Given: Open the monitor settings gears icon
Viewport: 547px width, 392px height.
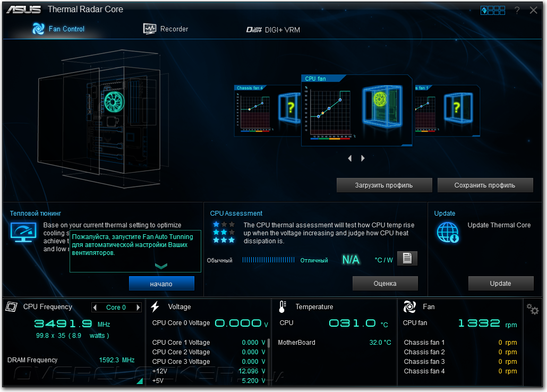Looking at the screenshot, I should point(533,309).
